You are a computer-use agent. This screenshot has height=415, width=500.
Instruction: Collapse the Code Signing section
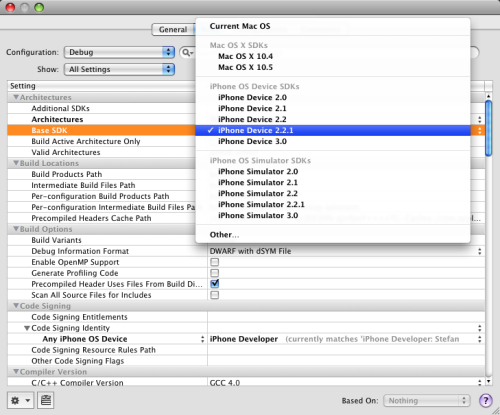(x=16, y=306)
